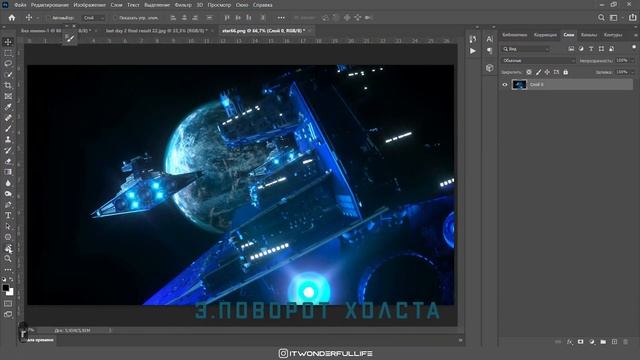Open the workspace switcher dropdown
Viewport: 640px width, 360px height.
(x=614, y=18)
